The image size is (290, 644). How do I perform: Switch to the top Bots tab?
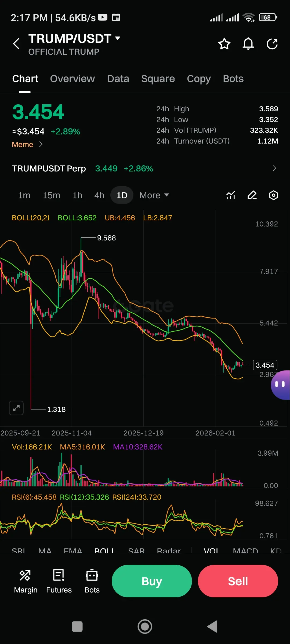pyautogui.click(x=233, y=79)
